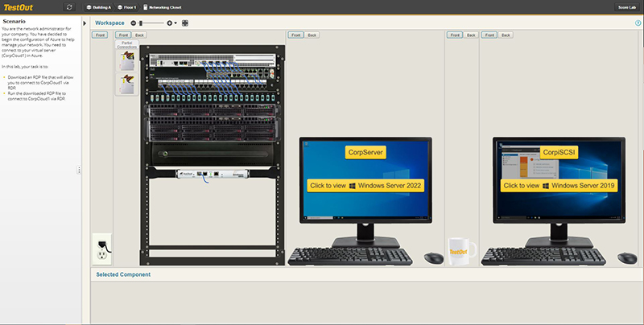Screen dimensions: 644x325
Task: Select the lower rack server
Action: pos(213,130)
